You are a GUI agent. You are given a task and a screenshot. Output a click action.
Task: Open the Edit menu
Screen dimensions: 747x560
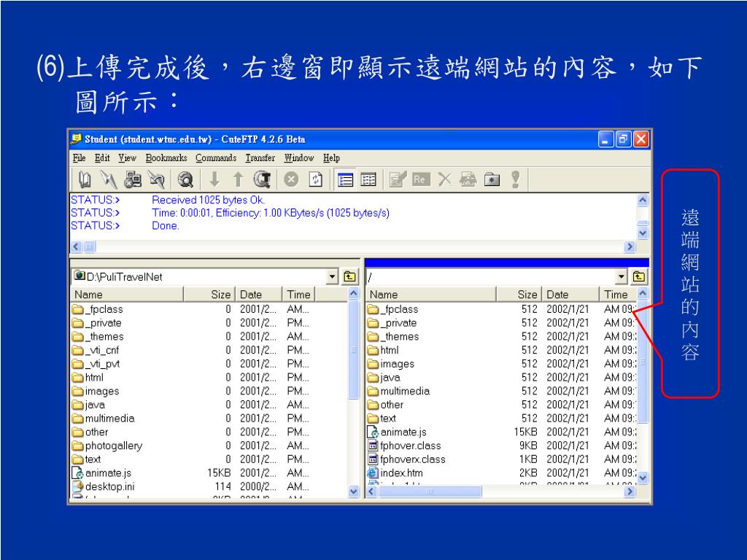pos(102,157)
